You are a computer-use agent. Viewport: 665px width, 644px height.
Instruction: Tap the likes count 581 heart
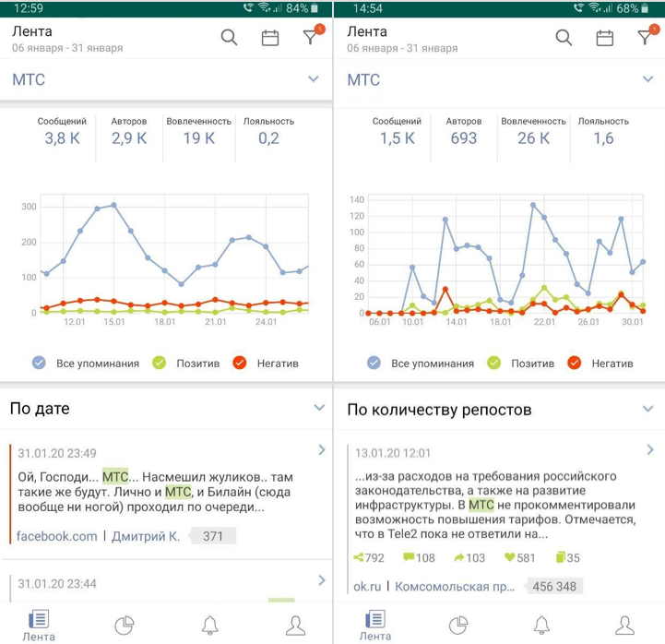(x=509, y=557)
